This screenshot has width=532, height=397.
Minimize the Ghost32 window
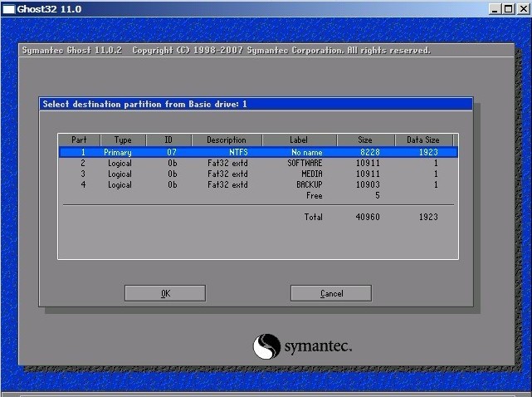click(495, 9)
